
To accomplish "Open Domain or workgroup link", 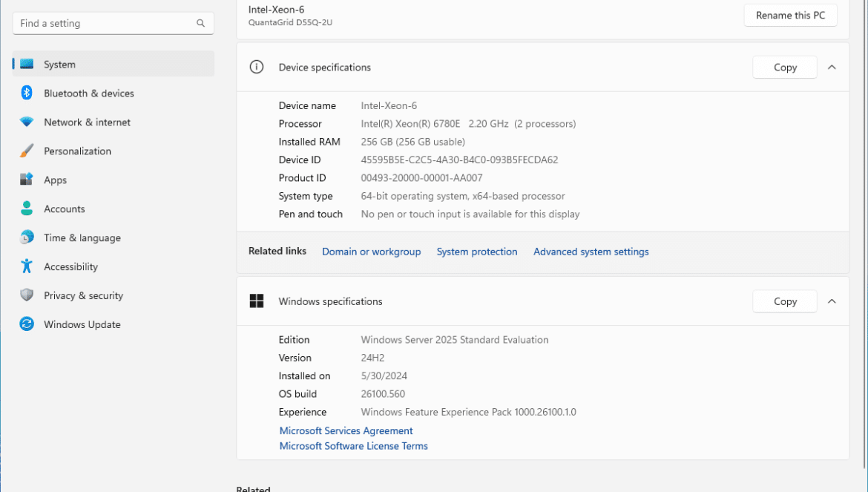I will pyautogui.click(x=372, y=252).
